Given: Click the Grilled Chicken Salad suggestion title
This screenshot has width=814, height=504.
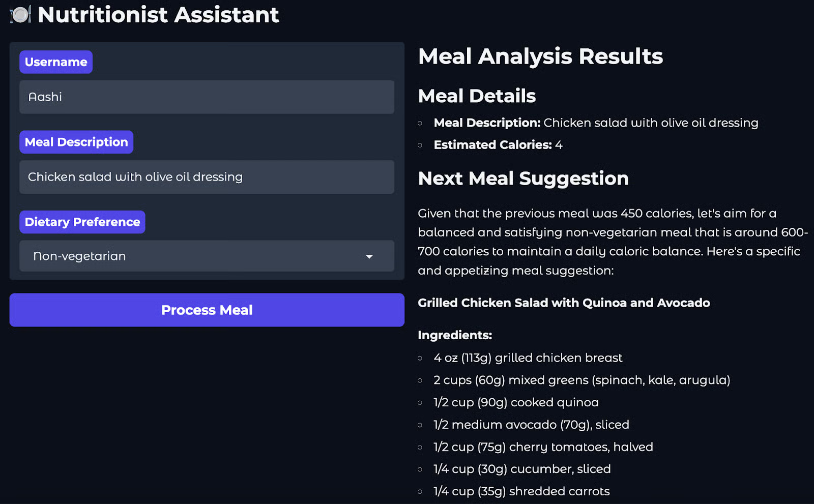Looking at the screenshot, I should coord(564,303).
